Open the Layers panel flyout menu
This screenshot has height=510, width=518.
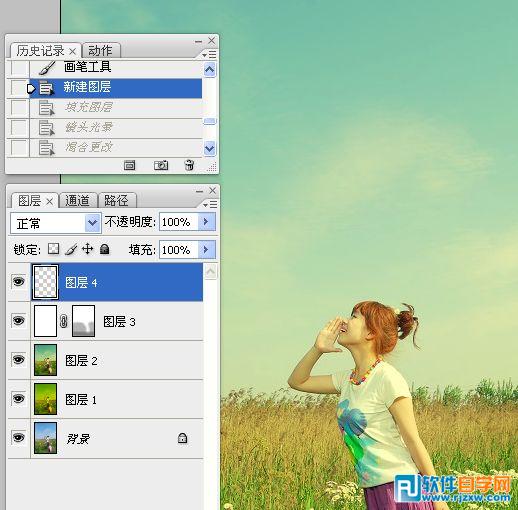click(x=210, y=204)
